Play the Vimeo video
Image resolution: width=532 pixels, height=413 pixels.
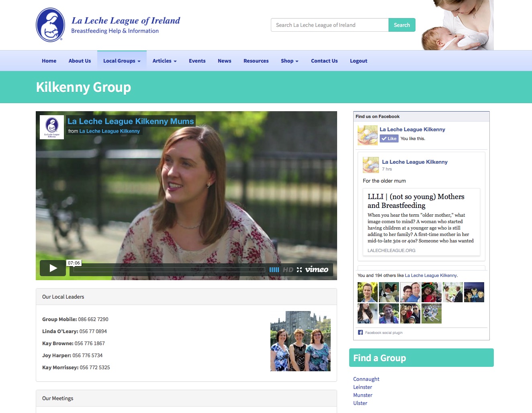(x=53, y=268)
